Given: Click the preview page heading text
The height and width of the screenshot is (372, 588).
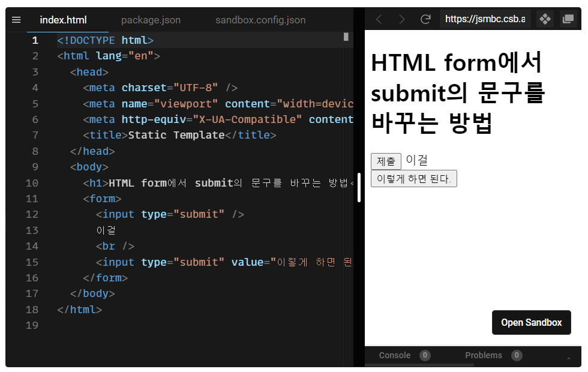Looking at the screenshot, I should pos(458,92).
